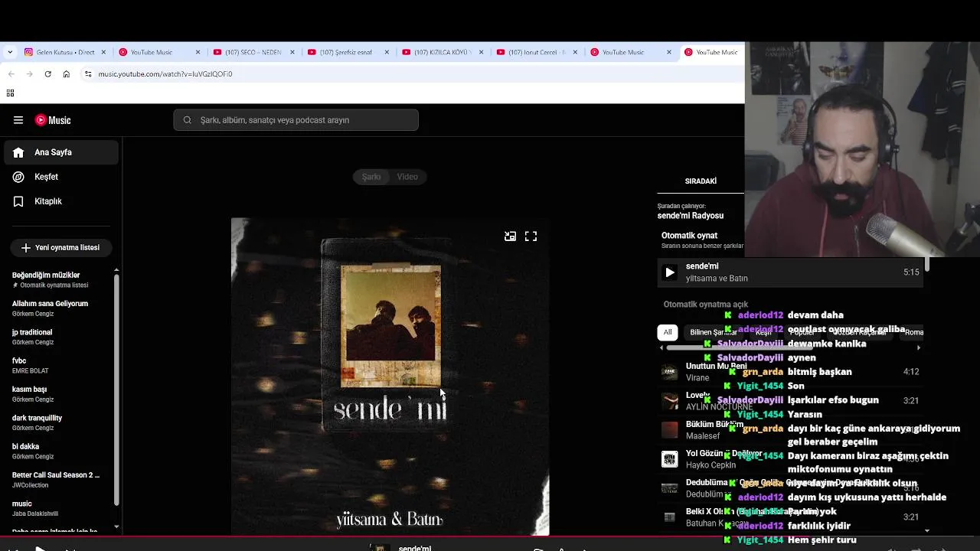
Task: Switch to the KIZILCA KÖYÜ tab
Action: point(443,52)
